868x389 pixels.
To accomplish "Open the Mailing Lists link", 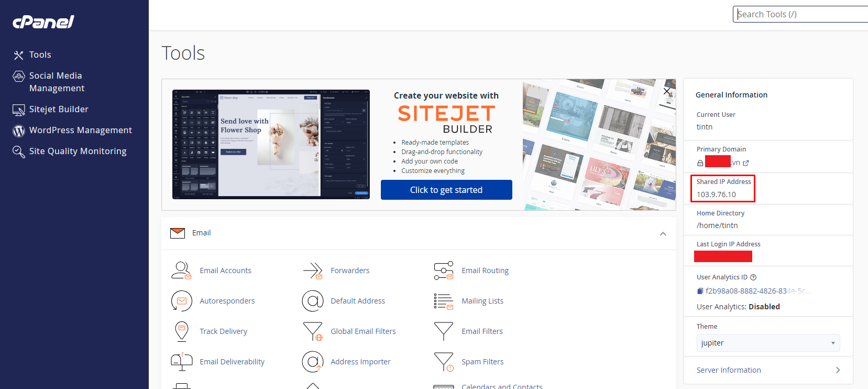I will 482,301.
